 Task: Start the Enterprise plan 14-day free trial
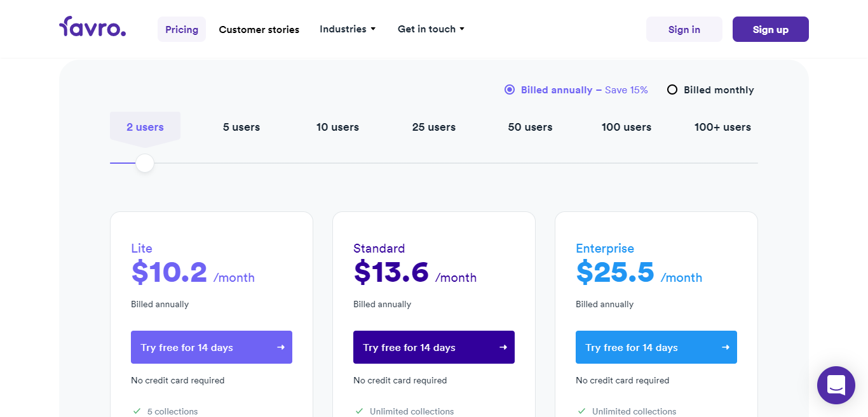coord(656,347)
